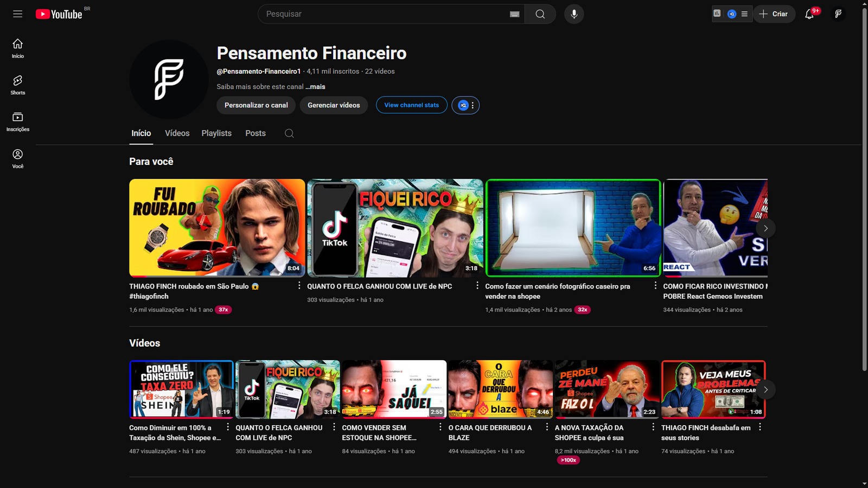Open the TAXA ZERO Shopee Shein thumbnail
The height and width of the screenshot is (488, 868).
(181, 389)
